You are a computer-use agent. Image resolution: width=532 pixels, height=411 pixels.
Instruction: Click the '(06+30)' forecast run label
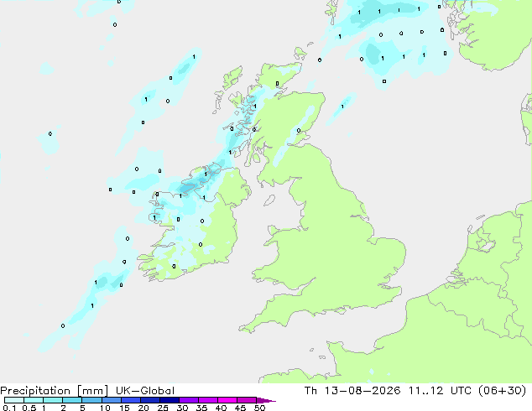pos(502,391)
